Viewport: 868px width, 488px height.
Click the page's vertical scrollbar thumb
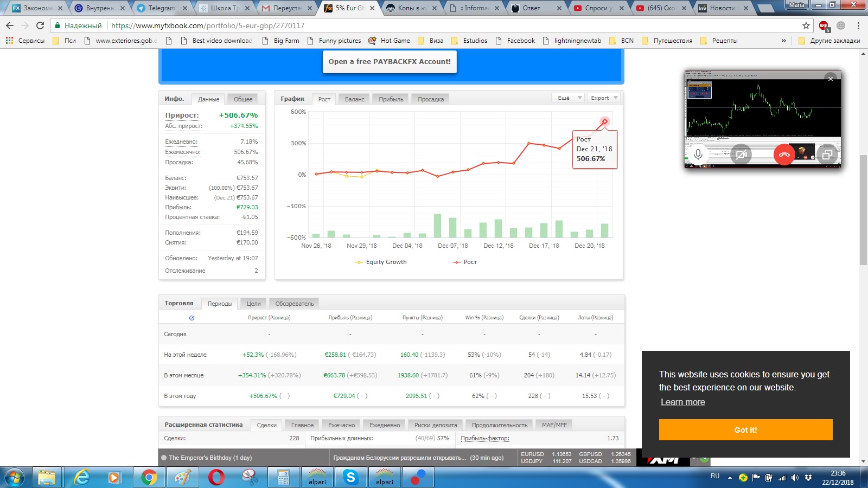pyautogui.click(x=863, y=210)
